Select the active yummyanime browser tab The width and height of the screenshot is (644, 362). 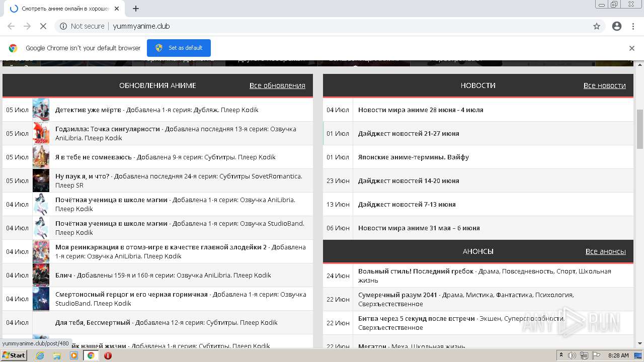pos(64,9)
